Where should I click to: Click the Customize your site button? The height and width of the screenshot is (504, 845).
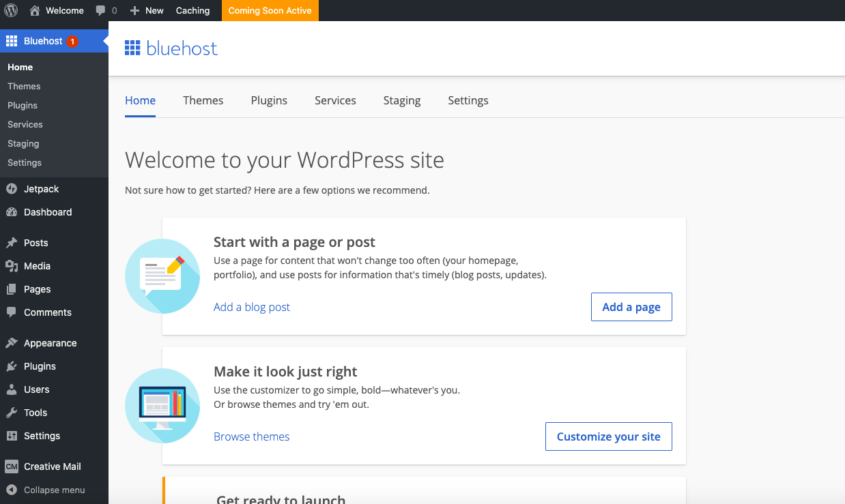[x=609, y=436]
